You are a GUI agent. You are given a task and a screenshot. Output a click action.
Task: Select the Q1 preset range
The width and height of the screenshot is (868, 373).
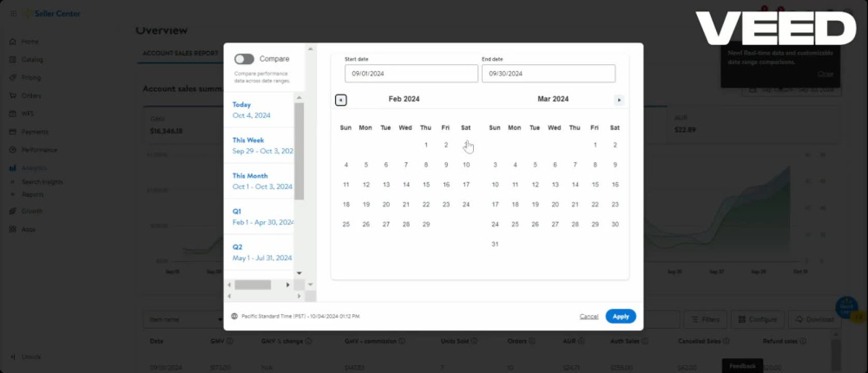tap(259, 216)
